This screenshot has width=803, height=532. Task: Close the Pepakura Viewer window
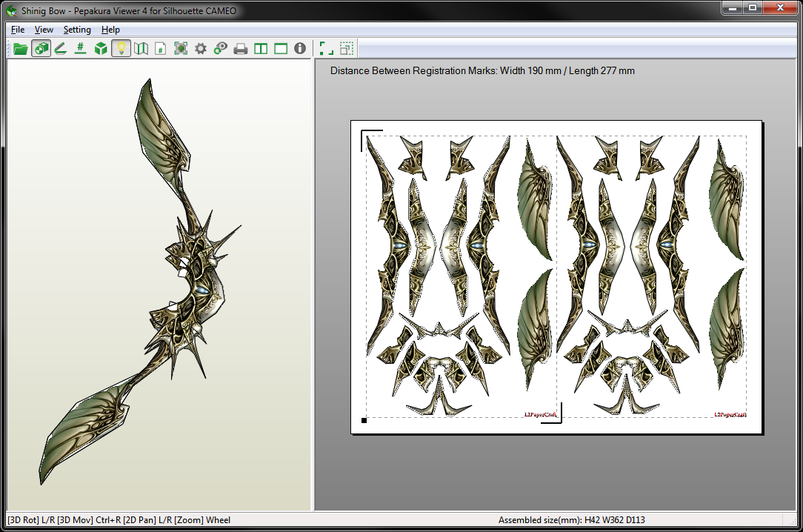781,7
